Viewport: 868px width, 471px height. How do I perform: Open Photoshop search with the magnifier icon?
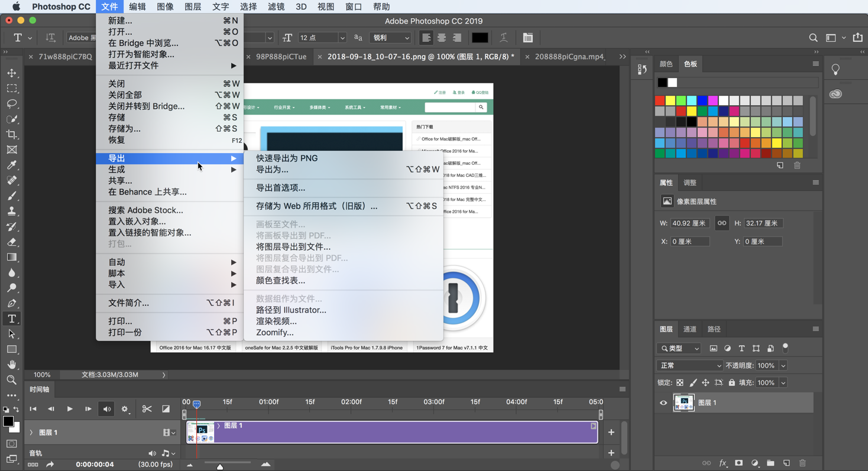[x=813, y=37]
